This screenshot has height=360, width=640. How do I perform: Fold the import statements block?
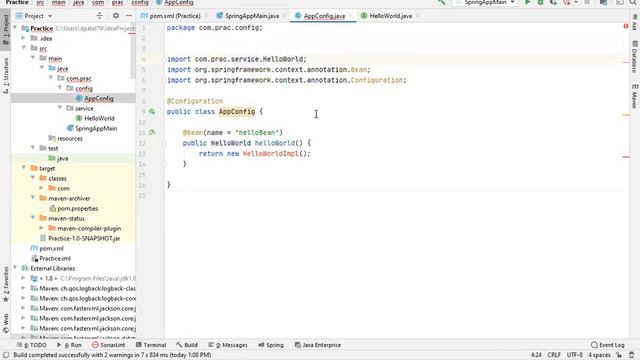[164, 60]
